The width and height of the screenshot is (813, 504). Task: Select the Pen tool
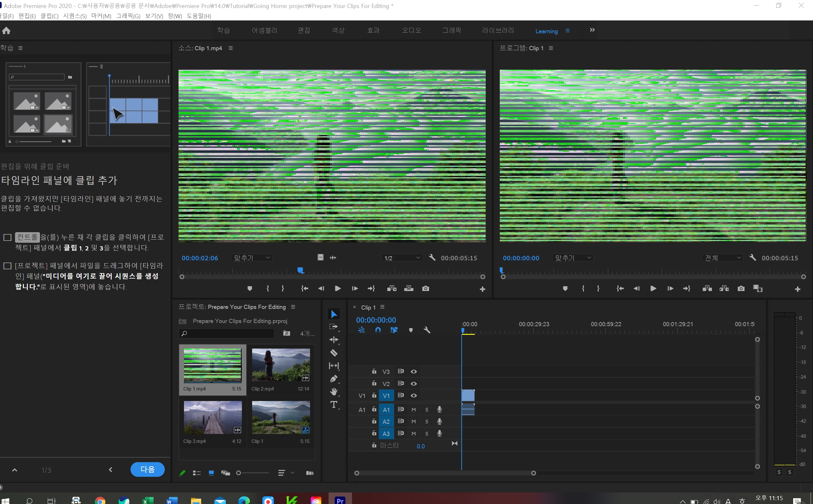pyautogui.click(x=334, y=379)
